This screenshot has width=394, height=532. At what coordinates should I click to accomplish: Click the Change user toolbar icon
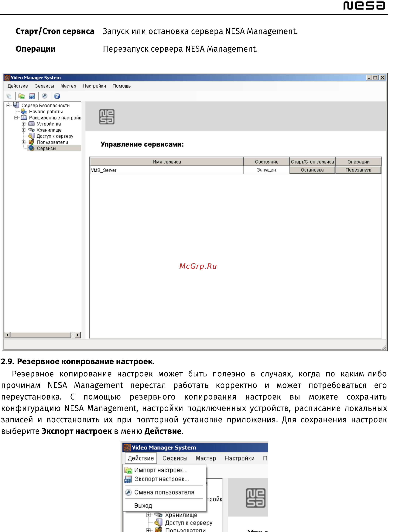point(45,96)
